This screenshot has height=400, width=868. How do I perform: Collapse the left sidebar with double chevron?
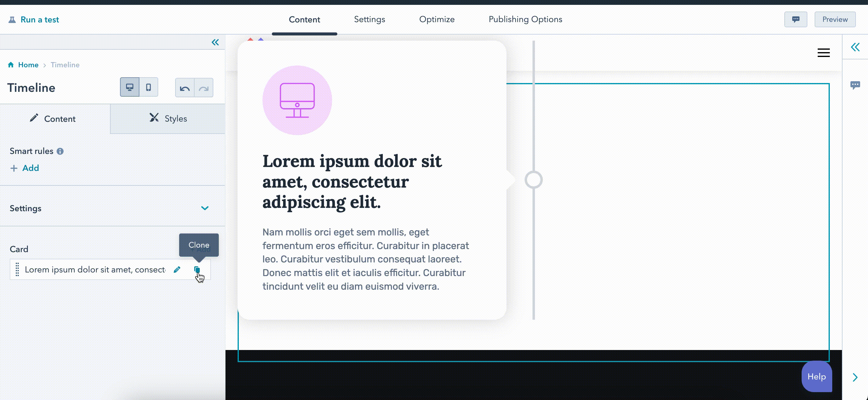pos(215,42)
